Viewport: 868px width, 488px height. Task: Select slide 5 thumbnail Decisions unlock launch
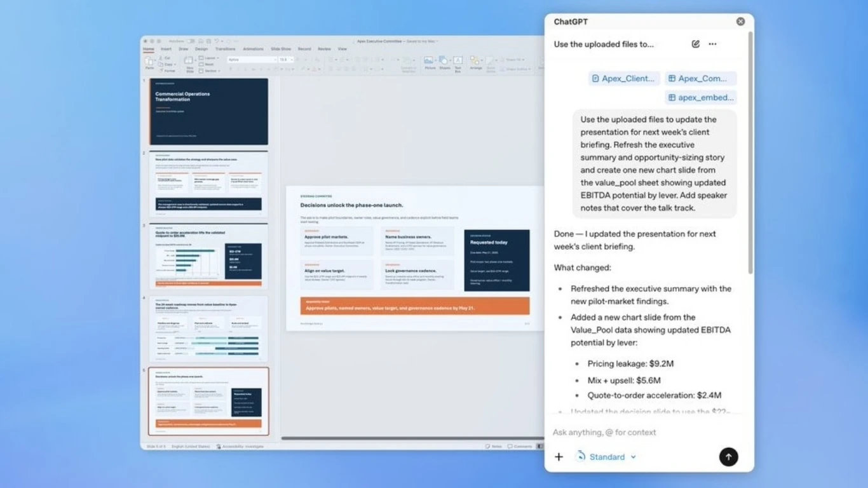[x=208, y=401]
